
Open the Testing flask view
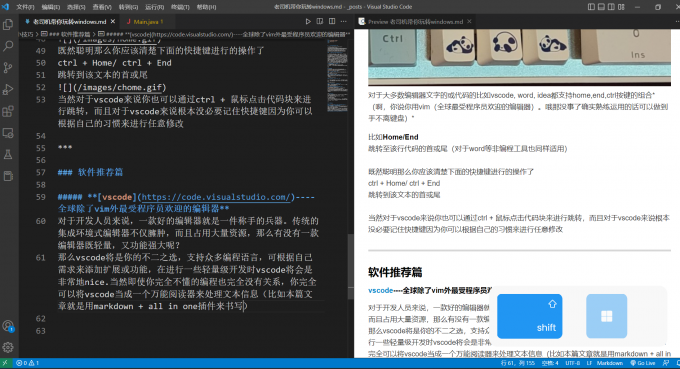(8, 154)
